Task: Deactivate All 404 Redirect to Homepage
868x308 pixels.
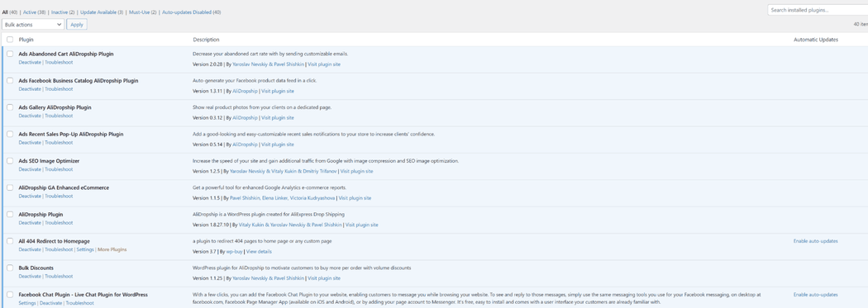Action: [x=30, y=250]
